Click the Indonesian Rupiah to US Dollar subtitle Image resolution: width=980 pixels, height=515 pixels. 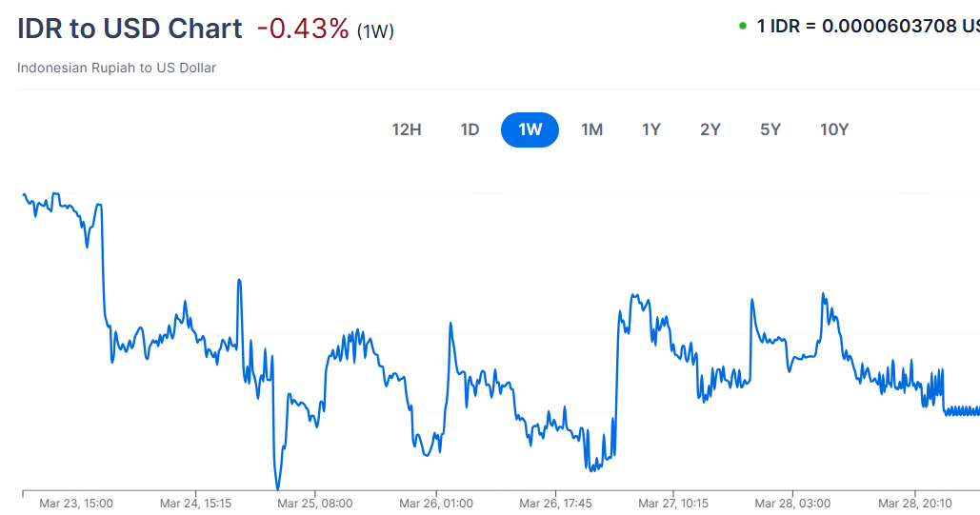click(x=116, y=68)
